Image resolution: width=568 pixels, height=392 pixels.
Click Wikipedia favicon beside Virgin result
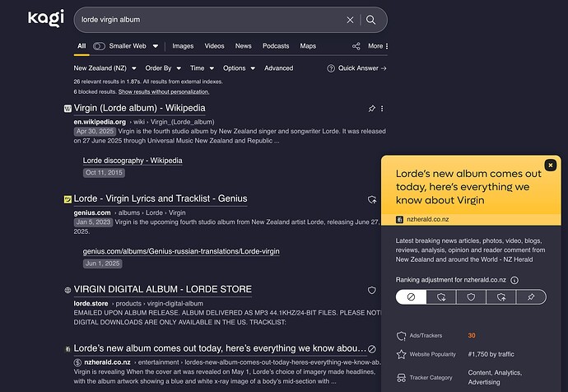point(68,109)
